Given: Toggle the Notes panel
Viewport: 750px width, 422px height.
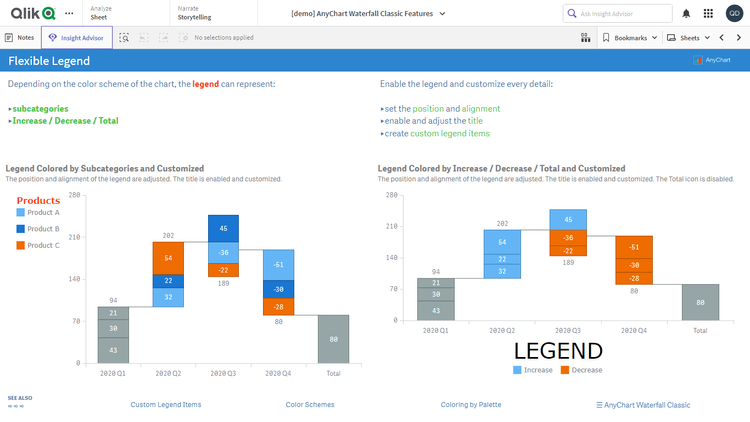Looking at the screenshot, I should point(19,37).
